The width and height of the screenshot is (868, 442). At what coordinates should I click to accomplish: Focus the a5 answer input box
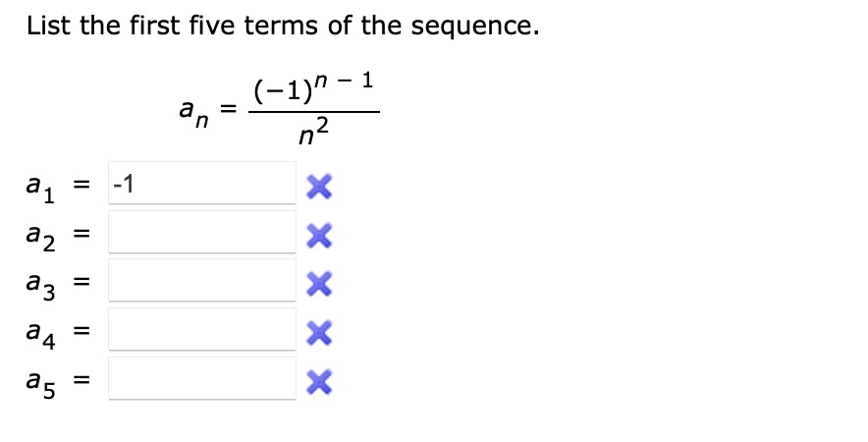(201, 379)
